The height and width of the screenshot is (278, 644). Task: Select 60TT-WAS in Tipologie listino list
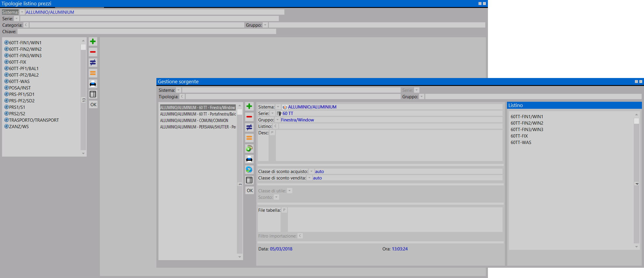(x=17, y=82)
